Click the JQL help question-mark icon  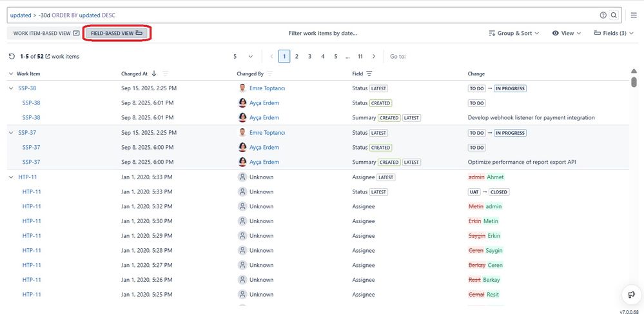[603, 15]
